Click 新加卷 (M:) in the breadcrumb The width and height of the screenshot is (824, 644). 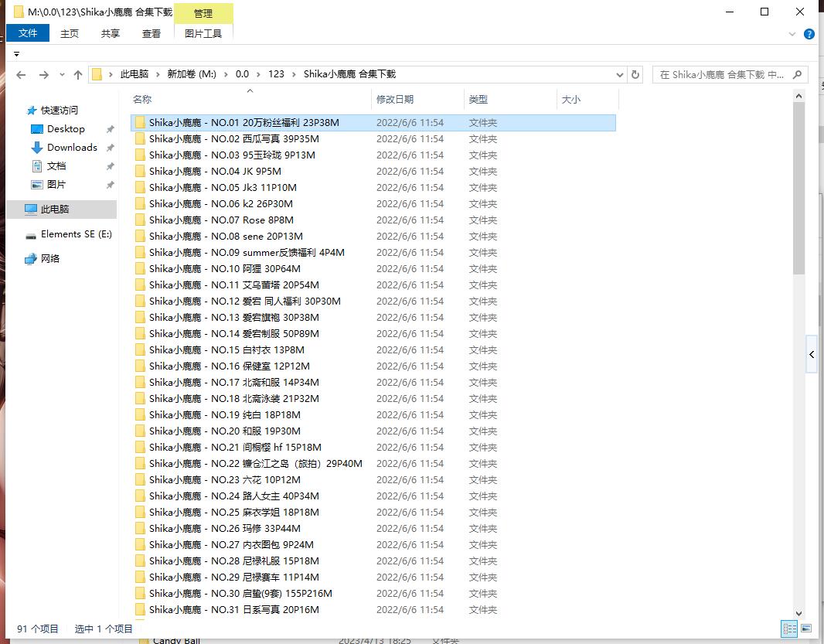[192, 74]
